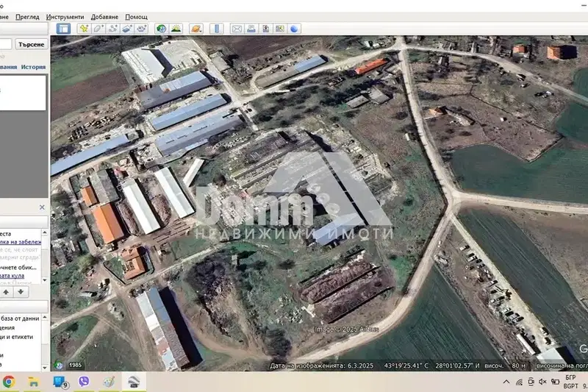Expand hidden system tray icons chevron
588x392 pixels.
506,382
